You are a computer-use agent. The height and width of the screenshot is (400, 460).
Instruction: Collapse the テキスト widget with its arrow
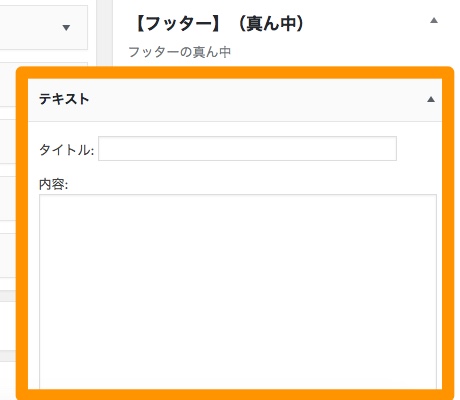(431, 99)
